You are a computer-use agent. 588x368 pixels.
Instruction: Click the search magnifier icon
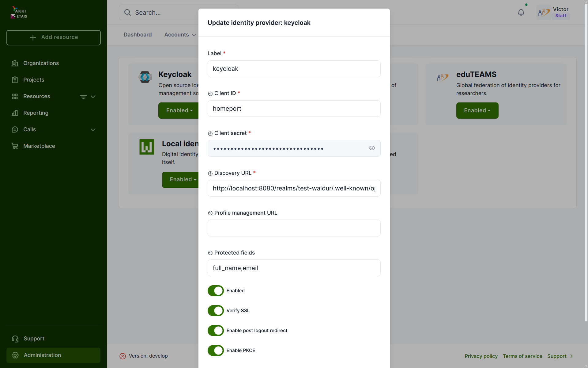pyautogui.click(x=127, y=13)
